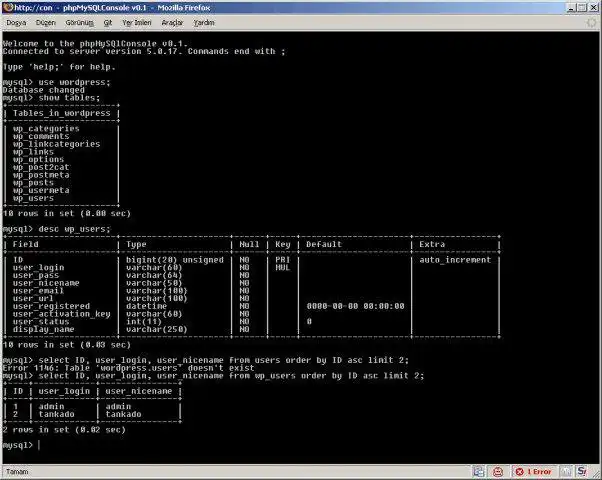Click the Tamam status bar text
This screenshot has width=602, height=480.
point(17,472)
